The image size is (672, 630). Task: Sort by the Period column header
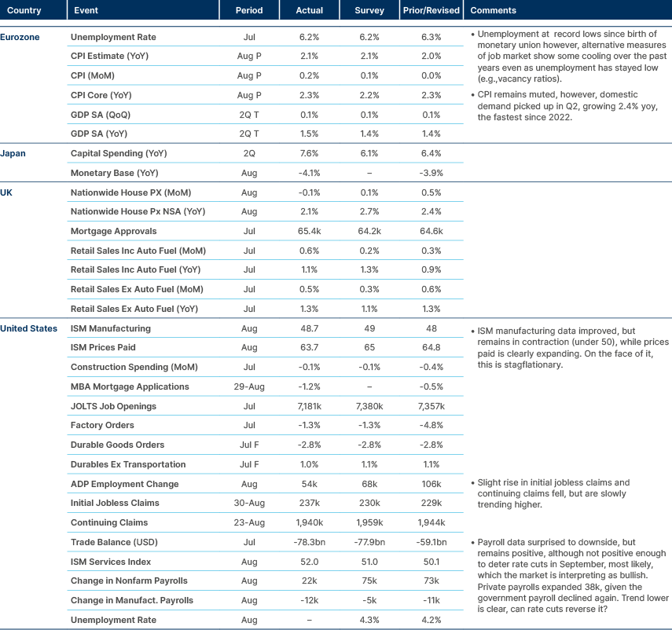coord(249,10)
